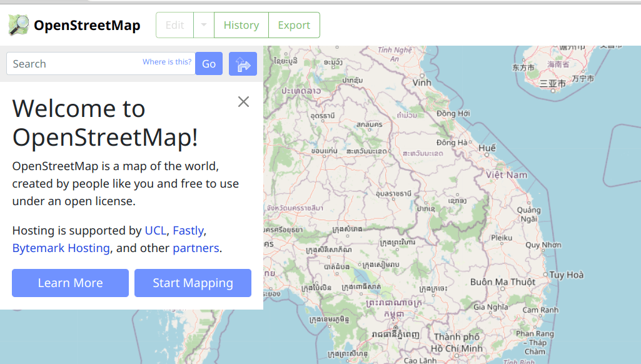
Task: Click the Đông Hà label on map
Action: (x=452, y=143)
